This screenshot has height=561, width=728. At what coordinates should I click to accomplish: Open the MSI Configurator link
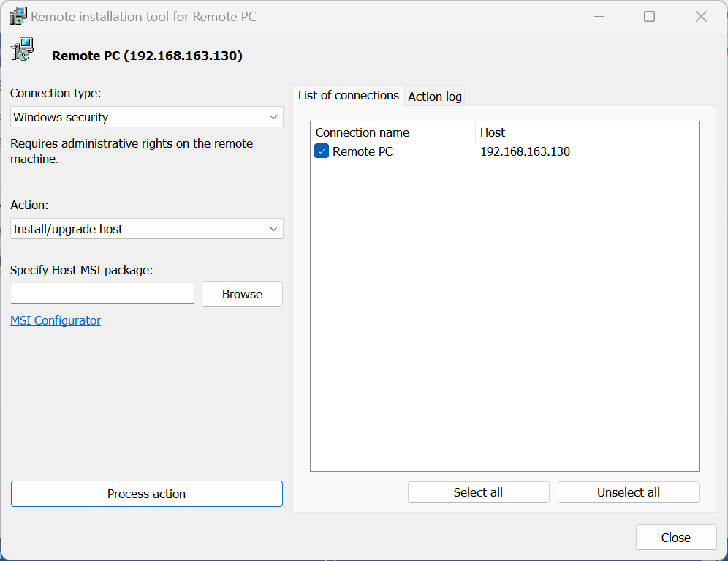point(56,320)
